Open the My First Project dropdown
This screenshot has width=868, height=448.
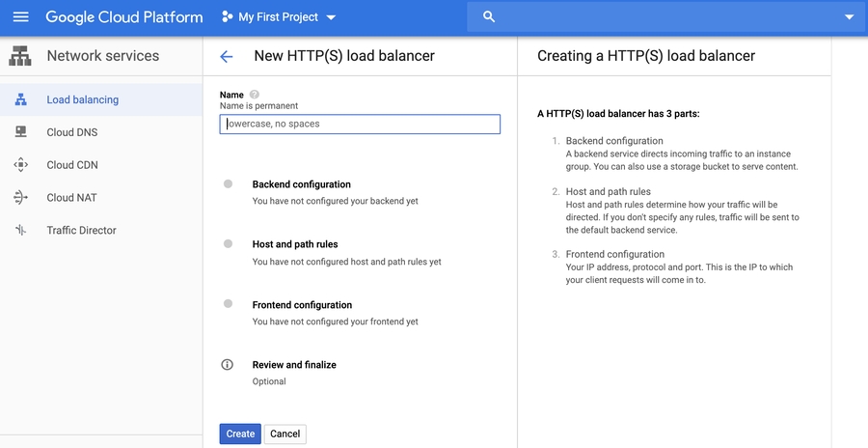(x=279, y=17)
